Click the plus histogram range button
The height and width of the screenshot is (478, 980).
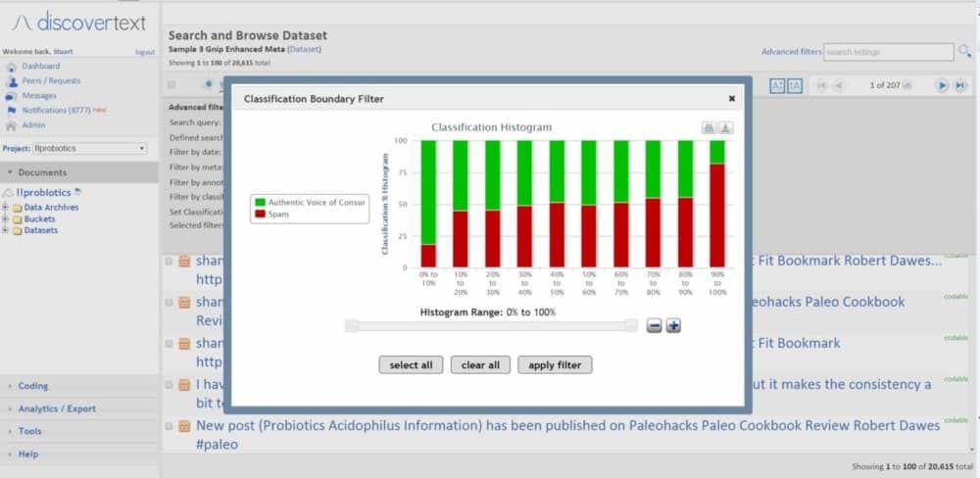click(673, 325)
